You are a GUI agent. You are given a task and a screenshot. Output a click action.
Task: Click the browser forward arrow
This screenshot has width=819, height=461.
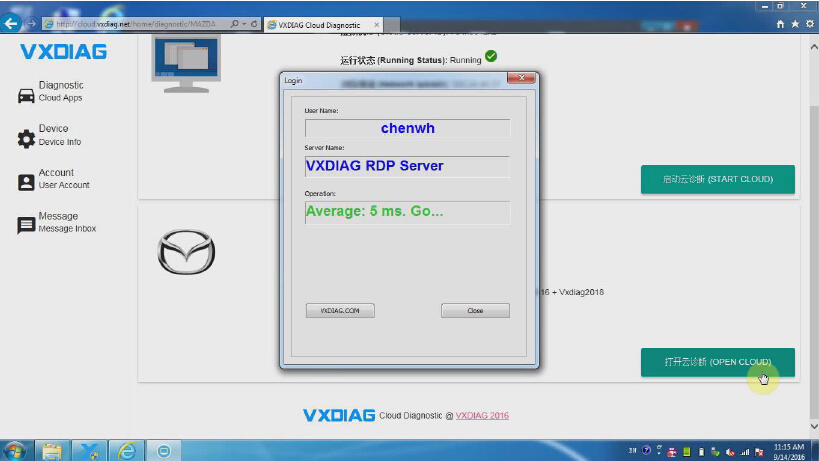click(x=31, y=23)
